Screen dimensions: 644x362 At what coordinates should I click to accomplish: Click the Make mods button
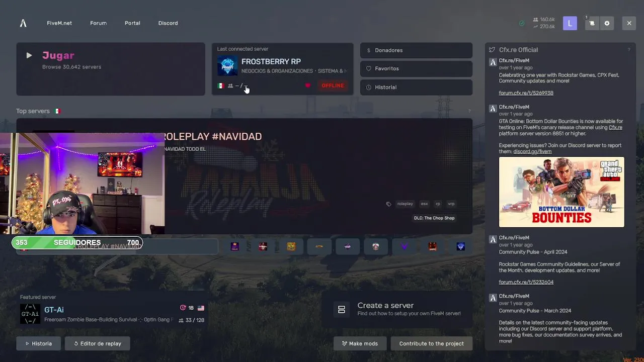(360, 343)
